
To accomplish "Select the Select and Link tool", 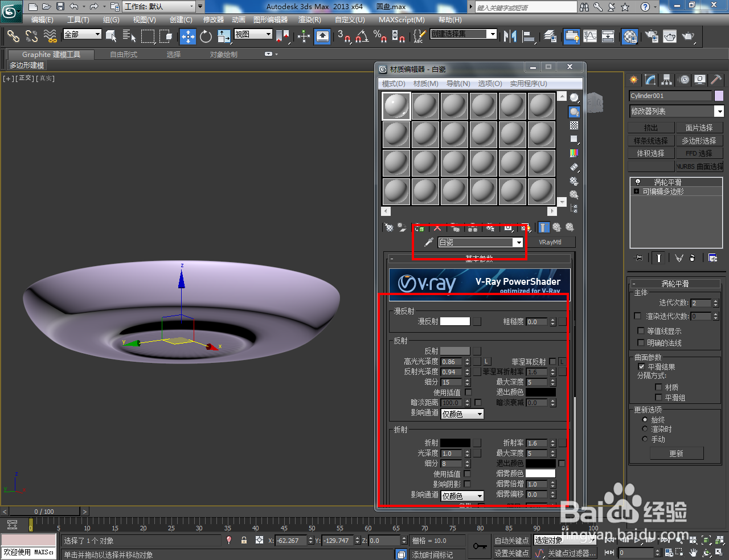I will tap(13, 36).
